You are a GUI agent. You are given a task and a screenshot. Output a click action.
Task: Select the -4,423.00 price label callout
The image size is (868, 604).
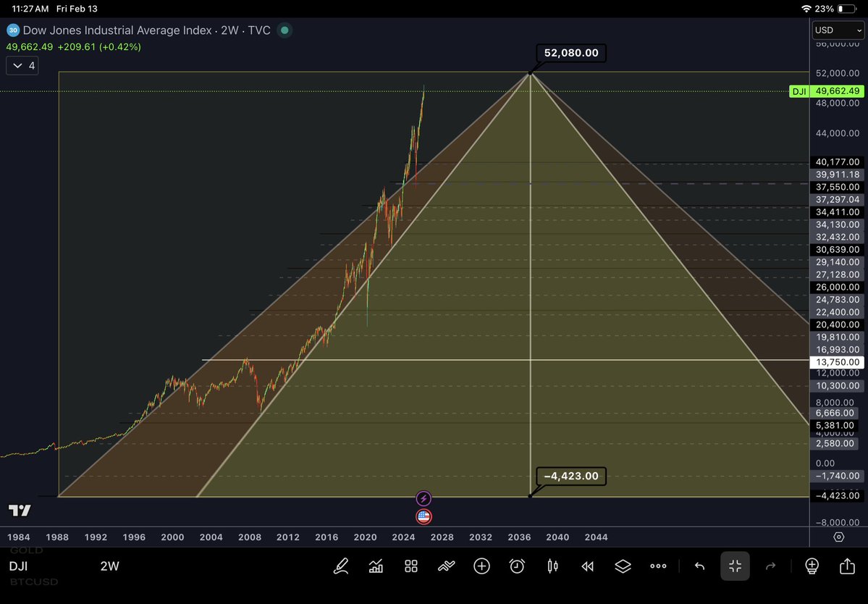coord(570,476)
